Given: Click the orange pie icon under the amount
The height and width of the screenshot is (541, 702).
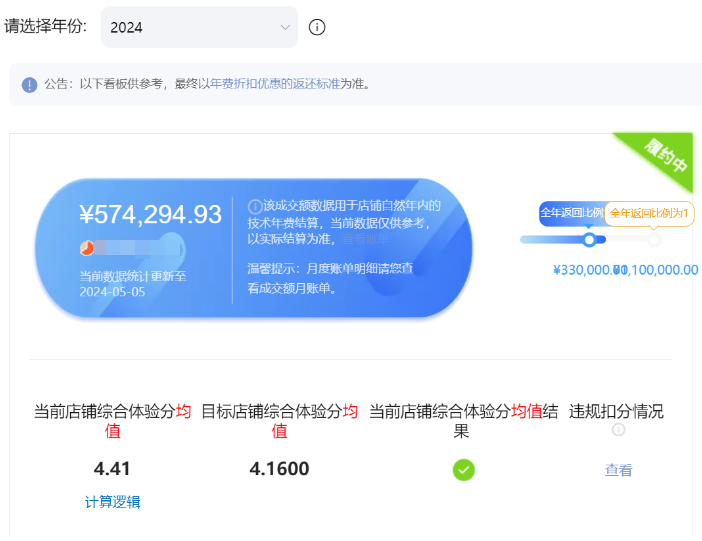Looking at the screenshot, I should [87, 247].
